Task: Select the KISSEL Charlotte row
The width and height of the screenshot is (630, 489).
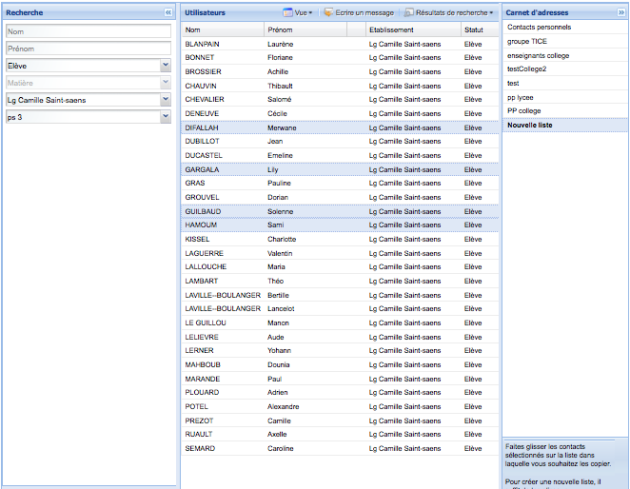Action: (x=340, y=239)
